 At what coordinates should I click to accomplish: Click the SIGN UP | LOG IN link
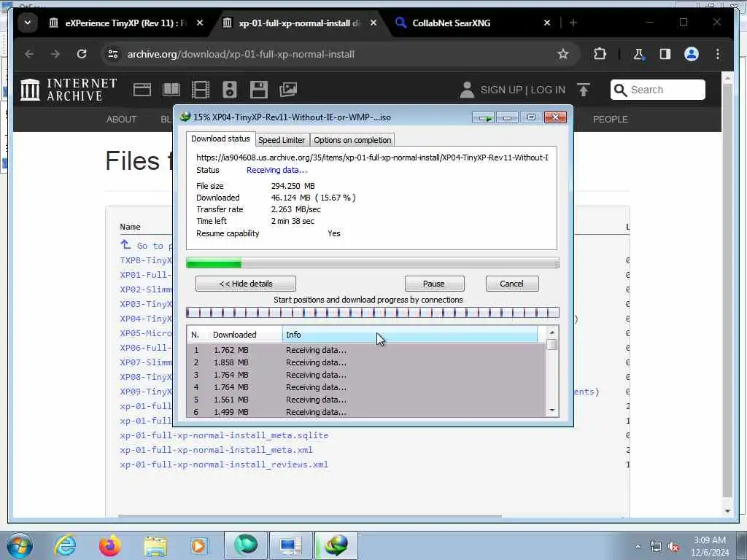522,90
